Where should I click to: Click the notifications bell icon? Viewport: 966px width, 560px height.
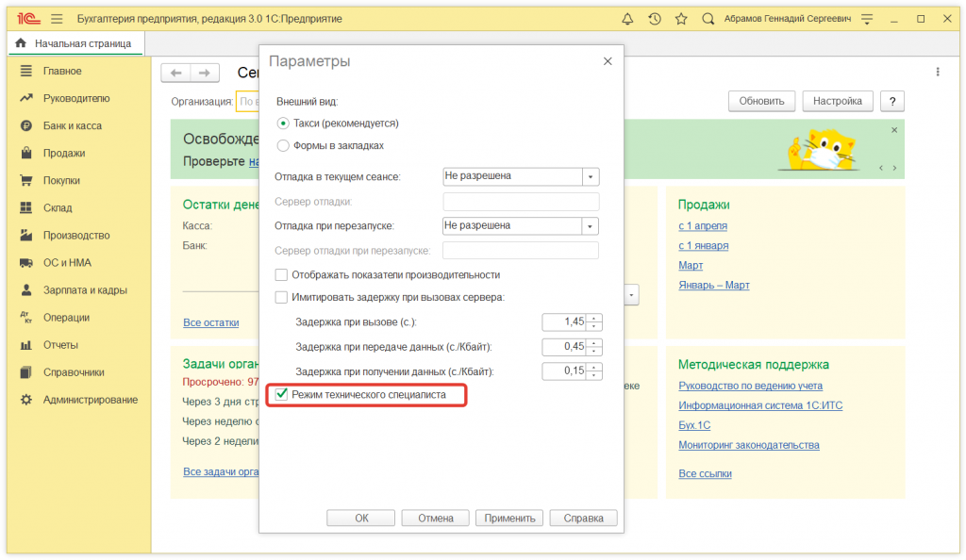[628, 19]
